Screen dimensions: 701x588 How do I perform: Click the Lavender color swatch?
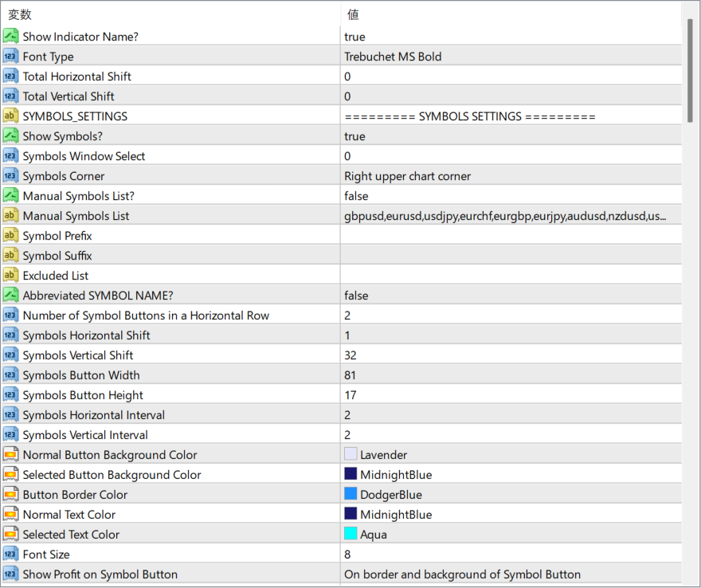point(350,455)
